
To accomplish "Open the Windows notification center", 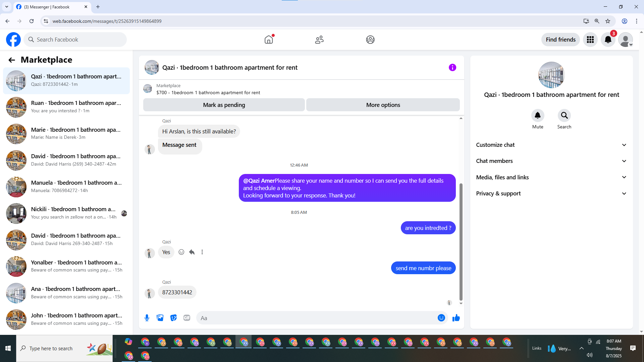I will click(633, 349).
